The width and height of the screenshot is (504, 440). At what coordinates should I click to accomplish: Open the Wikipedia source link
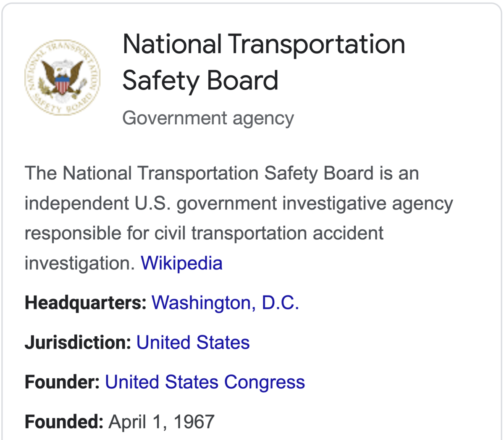point(181,263)
